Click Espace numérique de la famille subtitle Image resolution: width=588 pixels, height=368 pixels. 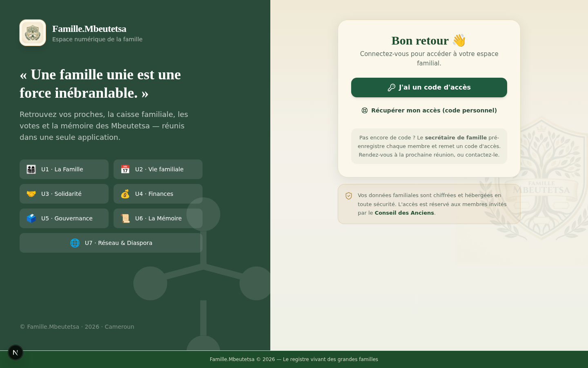coord(97,39)
